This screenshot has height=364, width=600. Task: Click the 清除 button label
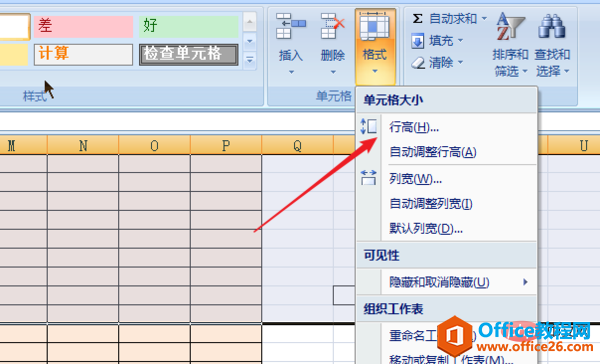click(441, 62)
